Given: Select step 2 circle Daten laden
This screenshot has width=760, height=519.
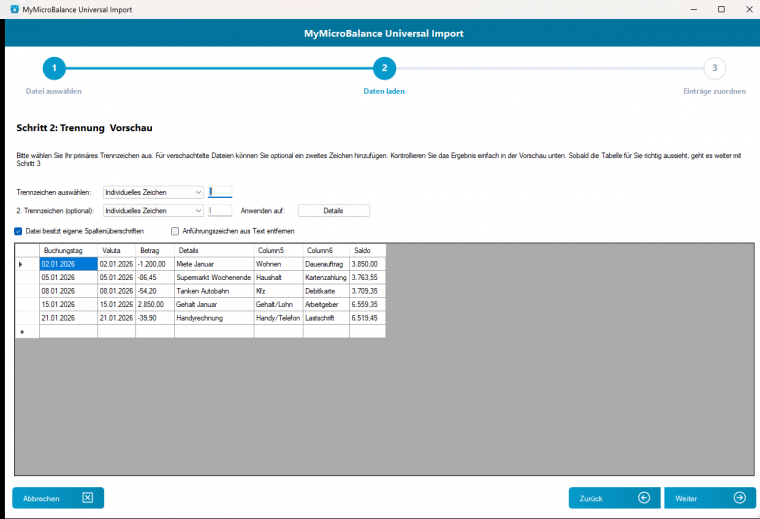Looking at the screenshot, I should click(384, 68).
